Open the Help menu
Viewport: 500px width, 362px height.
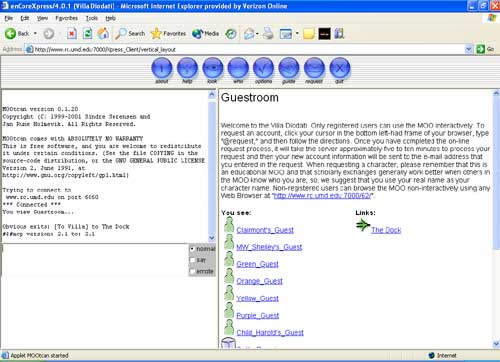110,18
